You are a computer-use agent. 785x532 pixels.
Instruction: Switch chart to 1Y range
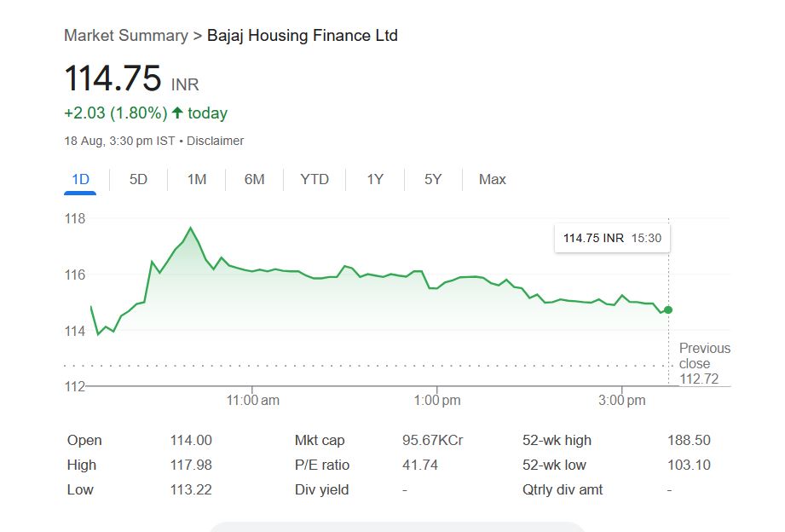(x=375, y=179)
